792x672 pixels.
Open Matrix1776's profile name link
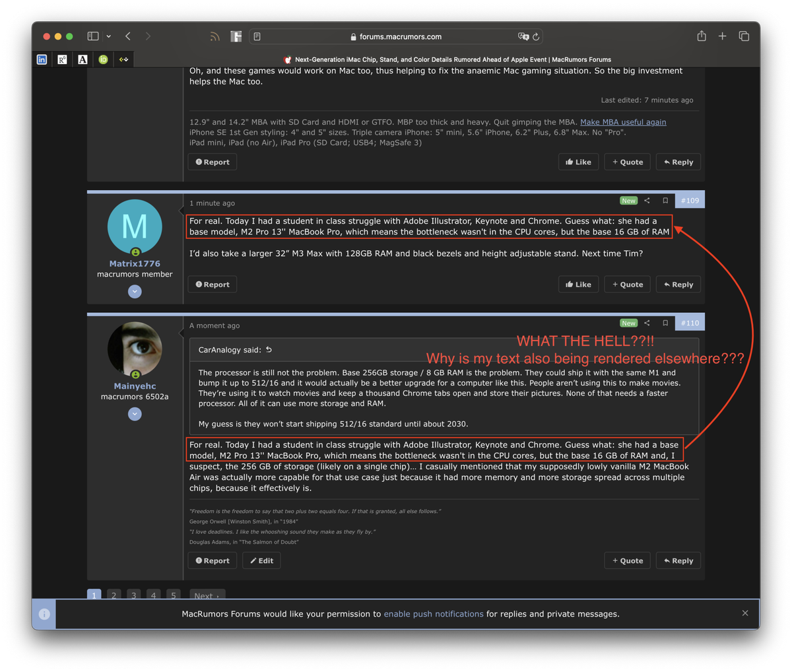[x=135, y=263]
